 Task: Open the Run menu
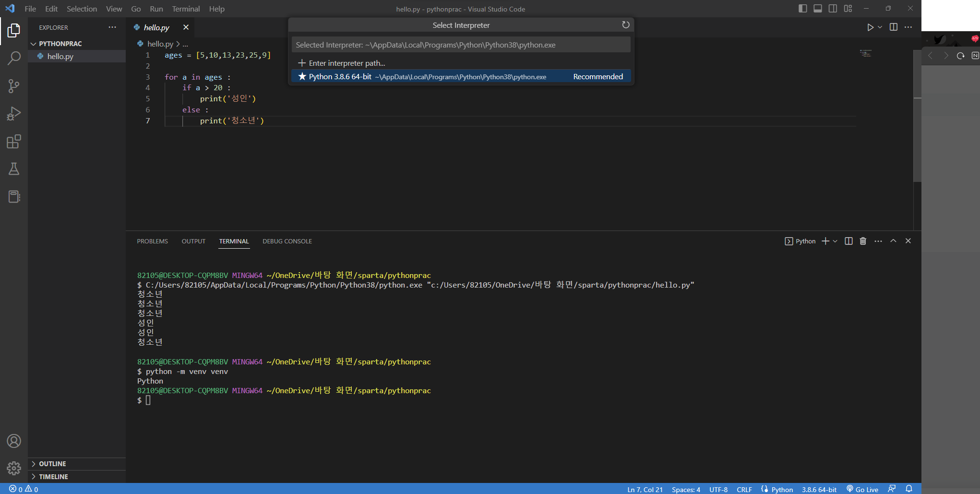click(156, 9)
